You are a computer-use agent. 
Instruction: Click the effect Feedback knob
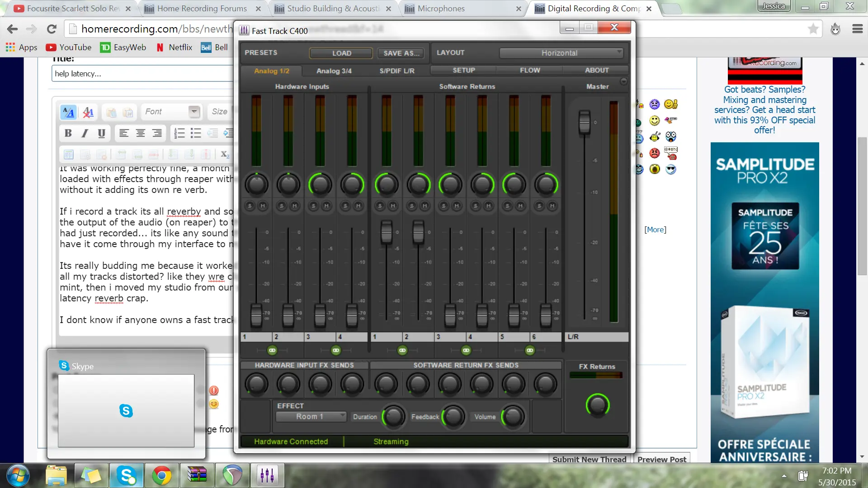[453, 417]
